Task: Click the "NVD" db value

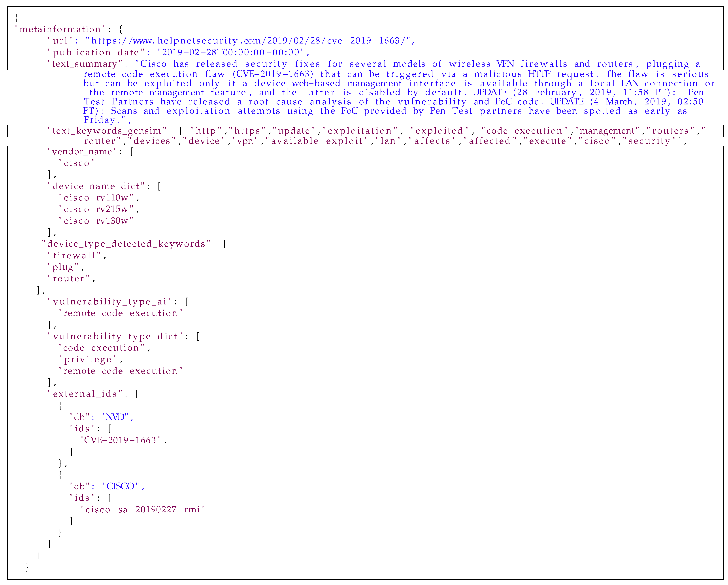Action: [x=115, y=417]
